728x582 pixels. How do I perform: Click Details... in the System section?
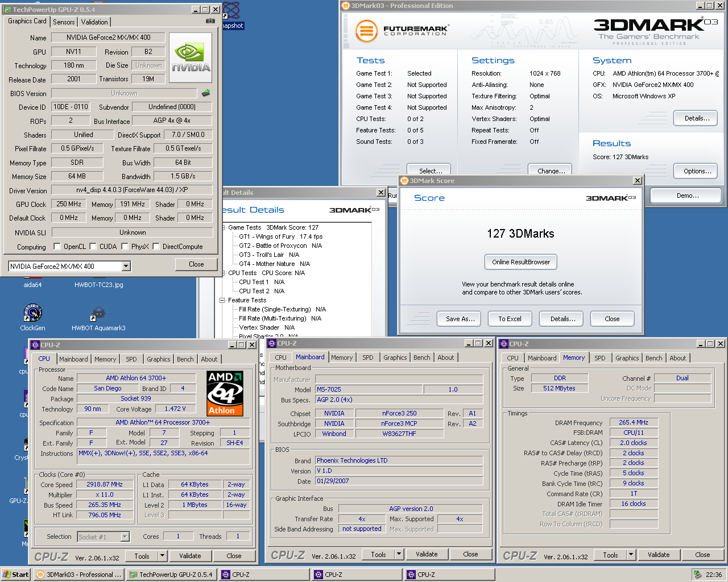696,118
